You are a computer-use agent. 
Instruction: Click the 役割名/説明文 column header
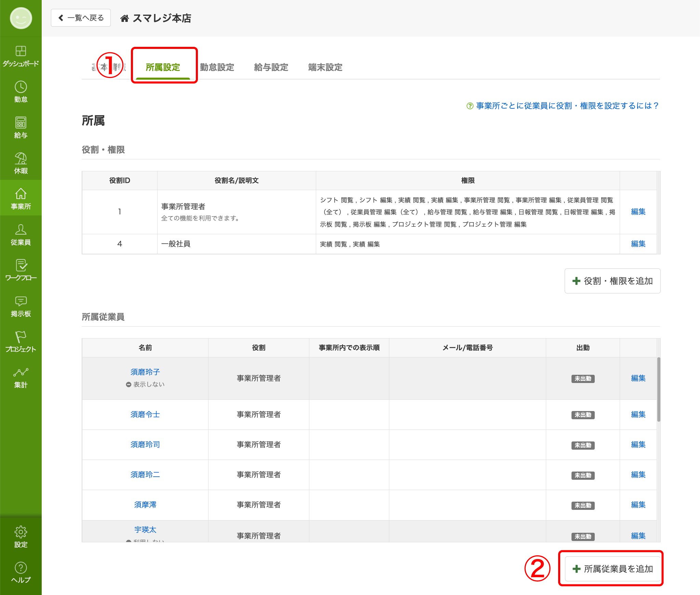point(237,181)
